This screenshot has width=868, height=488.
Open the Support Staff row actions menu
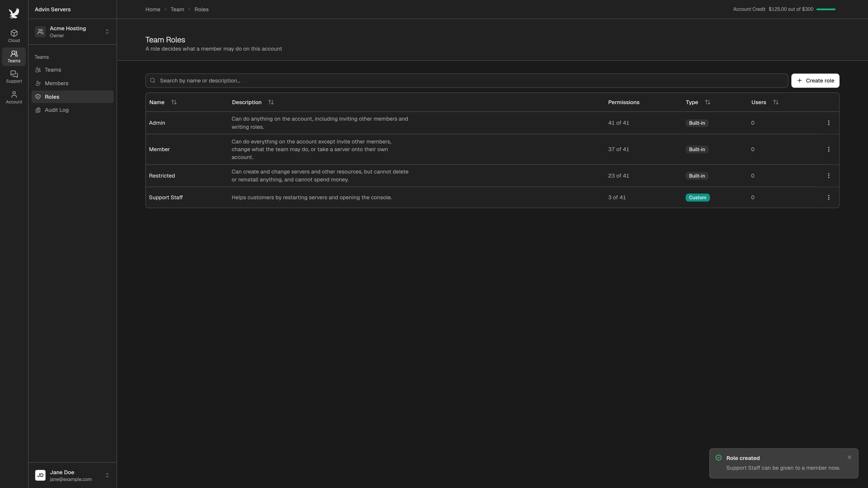coord(829,197)
